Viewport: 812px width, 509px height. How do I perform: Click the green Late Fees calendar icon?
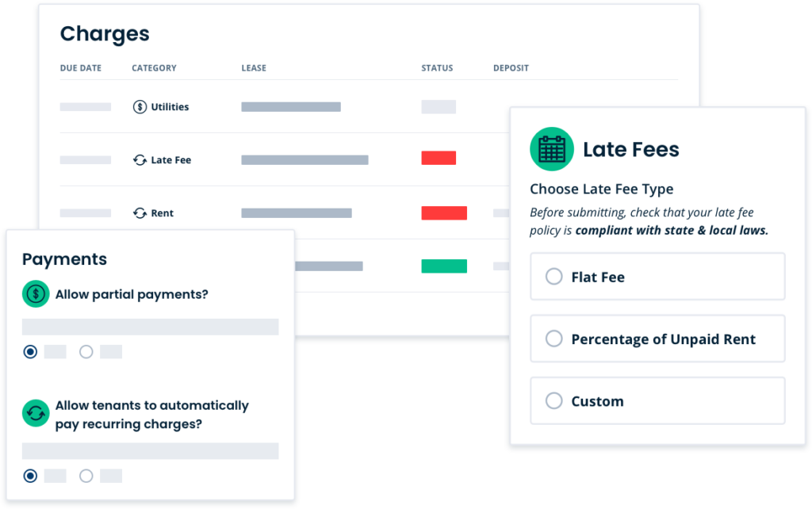(552, 149)
